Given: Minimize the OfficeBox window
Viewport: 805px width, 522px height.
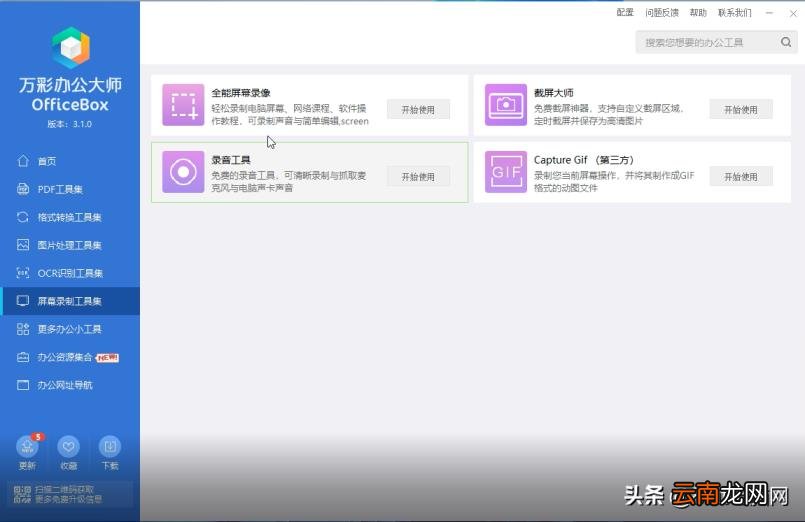Looking at the screenshot, I should tap(769, 13).
